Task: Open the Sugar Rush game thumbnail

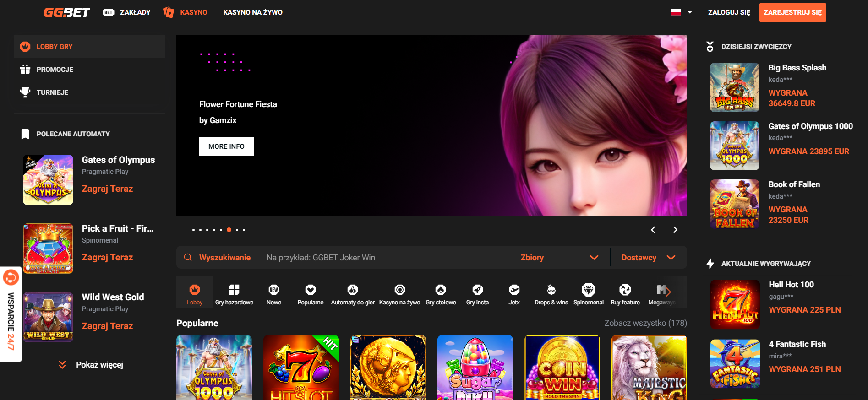Action: click(x=475, y=368)
